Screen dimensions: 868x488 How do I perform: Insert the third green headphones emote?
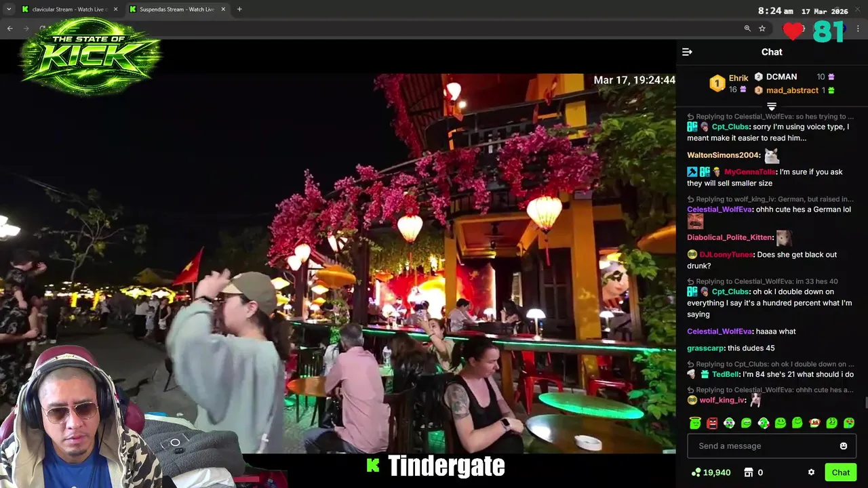click(729, 423)
